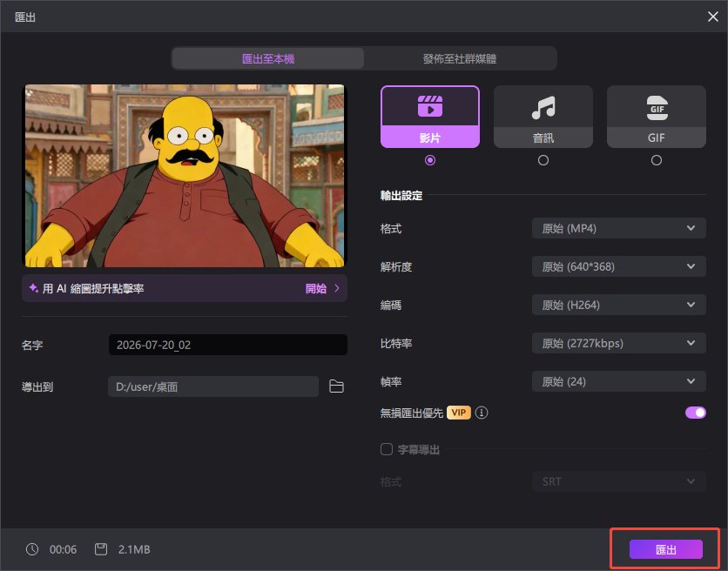Click the lossless export info icon
This screenshot has width=728, height=571.
tap(482, 413)
